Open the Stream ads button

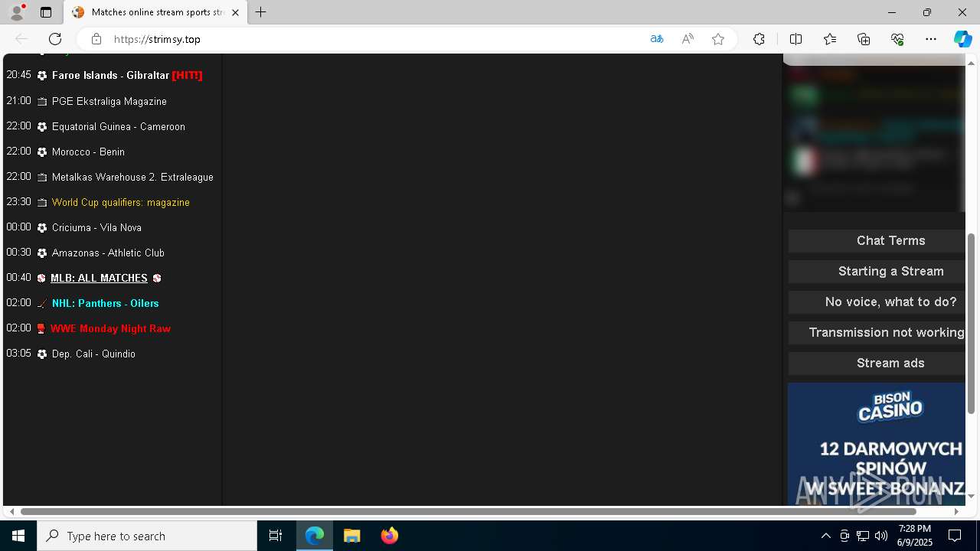click(877, 363)
